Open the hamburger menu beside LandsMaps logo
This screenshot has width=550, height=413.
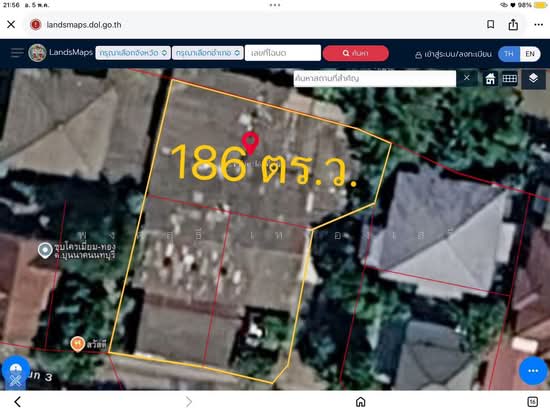(x=16, y=53)
